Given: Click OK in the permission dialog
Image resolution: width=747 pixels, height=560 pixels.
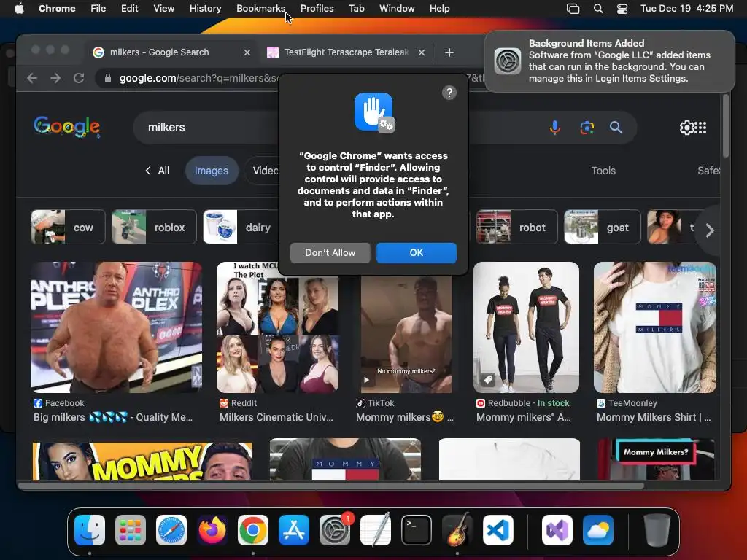Looking at the screenshot, I should [x=416, y=253].
